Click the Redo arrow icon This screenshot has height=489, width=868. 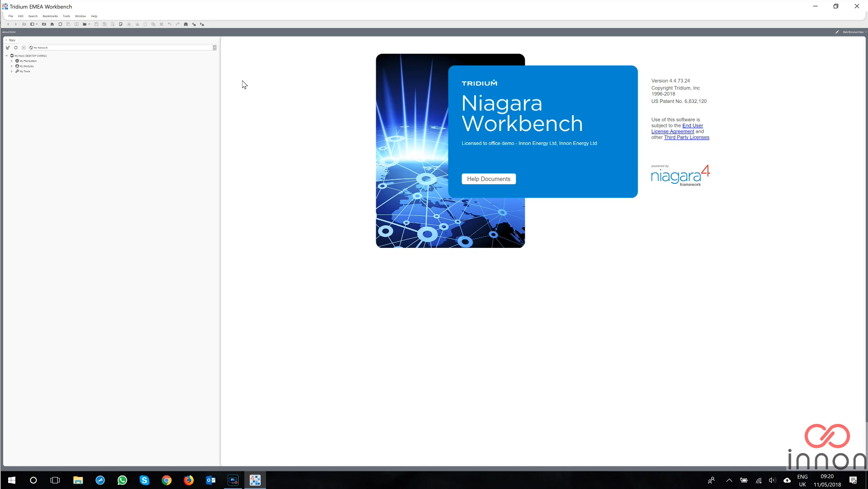[x=177, y=24]
